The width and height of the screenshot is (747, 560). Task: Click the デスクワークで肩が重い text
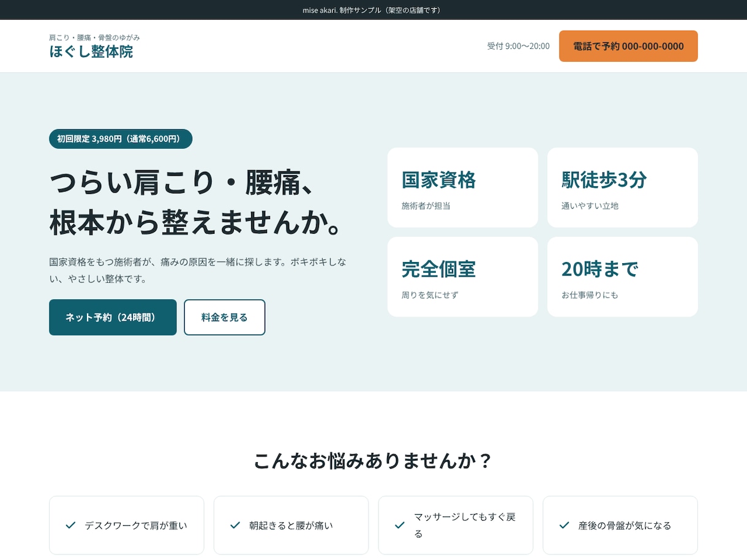[x=136, y=525]
